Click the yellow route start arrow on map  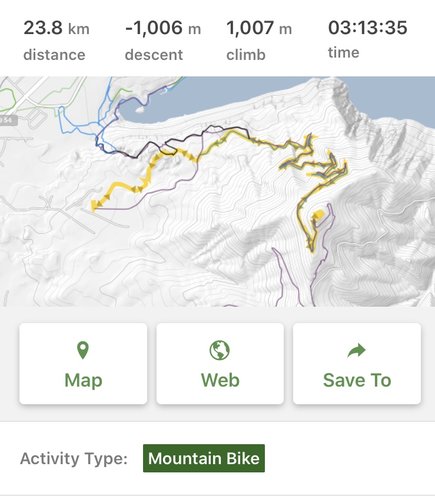point(94,205)
